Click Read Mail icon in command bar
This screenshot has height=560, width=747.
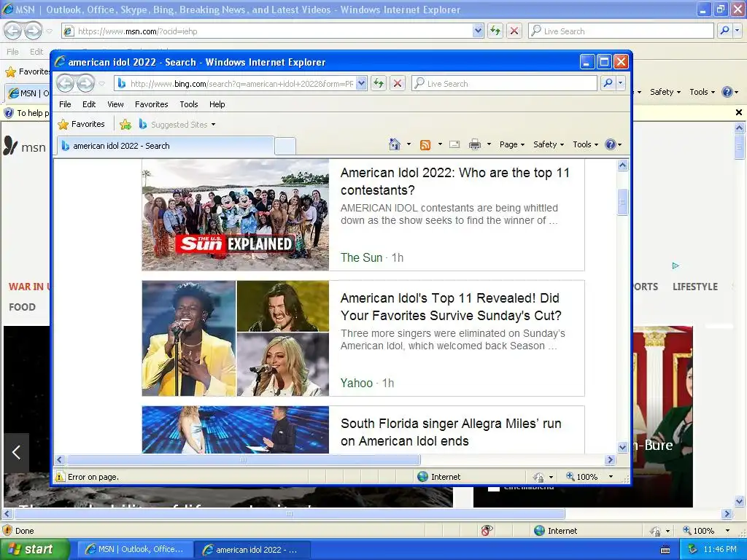click(x=454, y=144)
